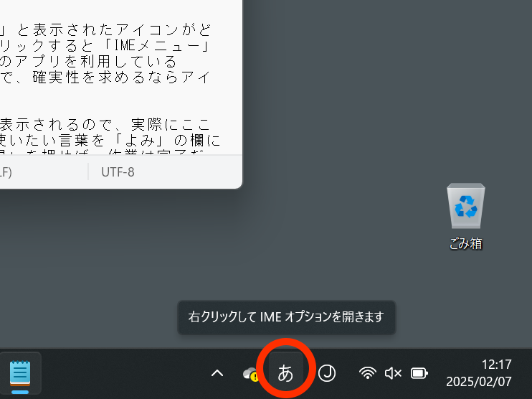Click the line containing 「IMEメニュー」
The height and width of the screenshot is (399, 532).
[105, 45]
